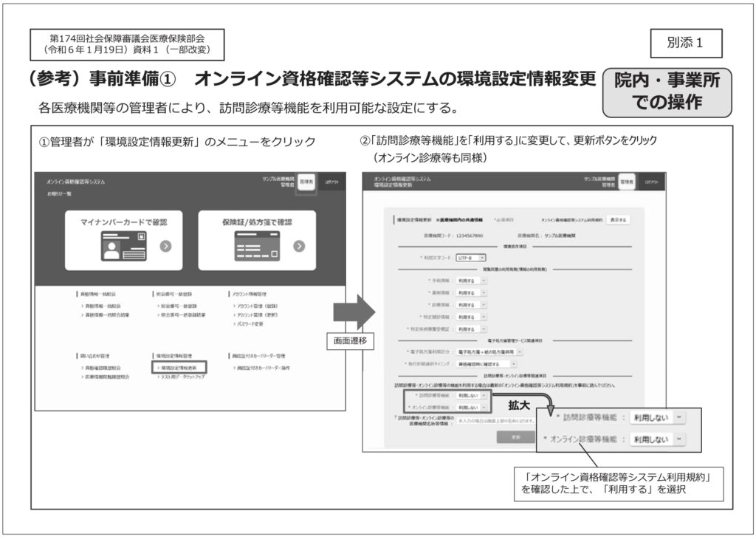Viewport: 756px width, 542px height.
Task: Click the 環境設定情報管理 section heading
Action: pyautogui.click(x=174, y=356)
